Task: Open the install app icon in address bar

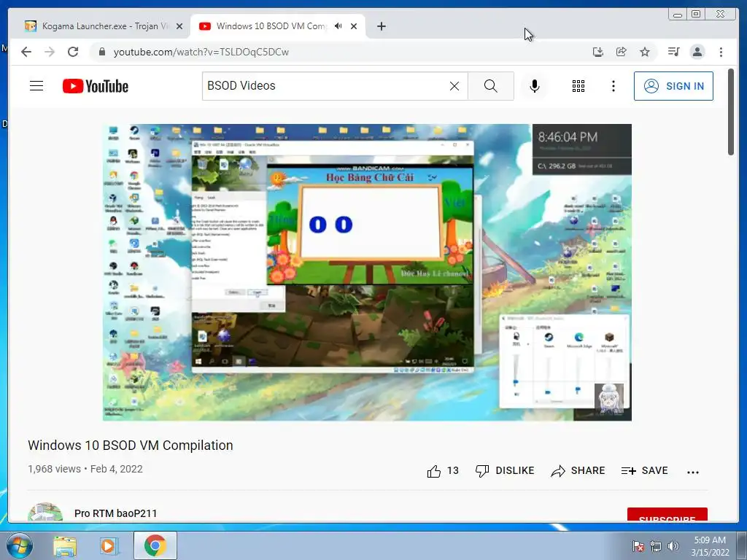Action: 598,52
